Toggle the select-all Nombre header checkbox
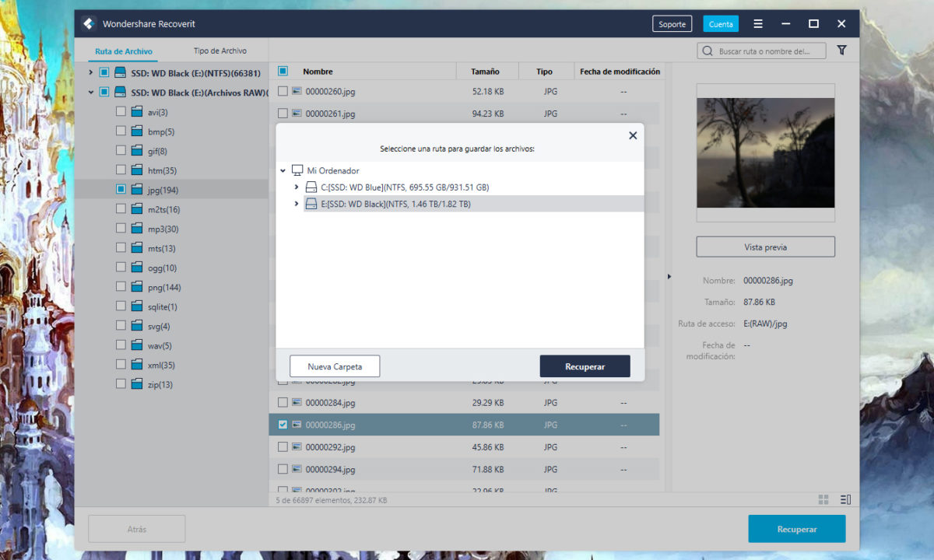Viewport: 934px width, 560px height. 283,72
